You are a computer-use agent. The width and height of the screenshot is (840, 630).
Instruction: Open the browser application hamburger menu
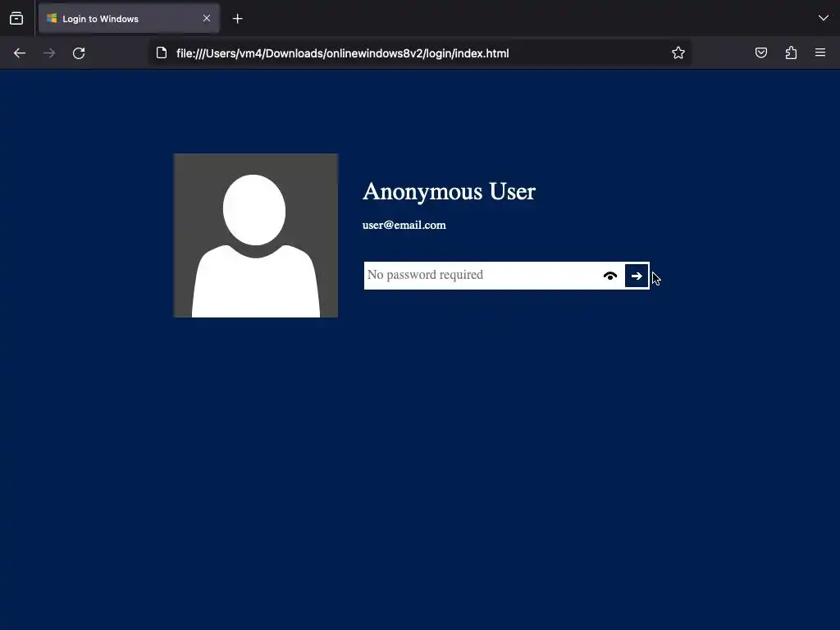click(820, 52)
